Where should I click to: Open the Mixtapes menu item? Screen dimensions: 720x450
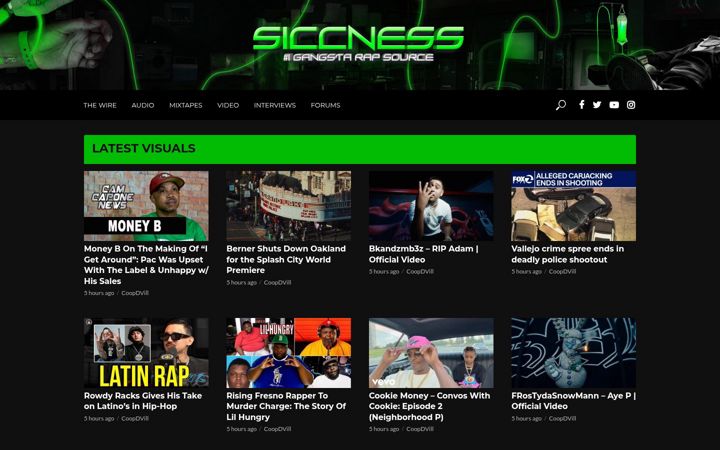pyautogui.click(x=186, y=105)
